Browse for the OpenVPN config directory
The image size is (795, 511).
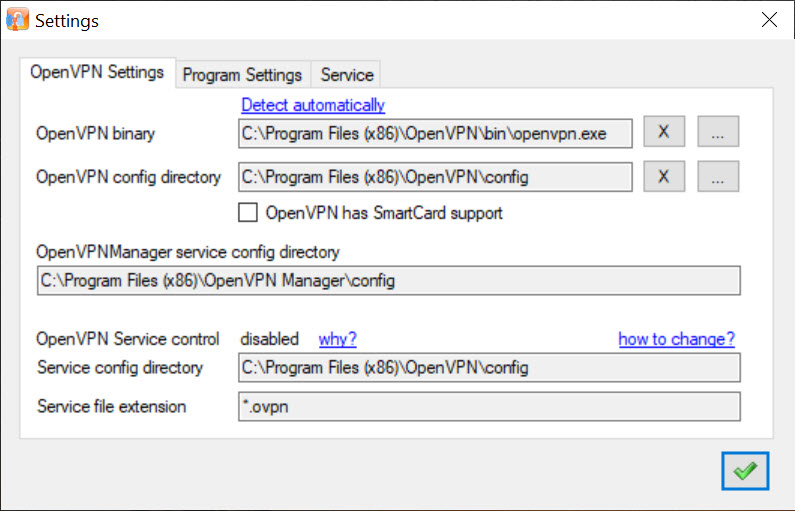click(718, 176)
